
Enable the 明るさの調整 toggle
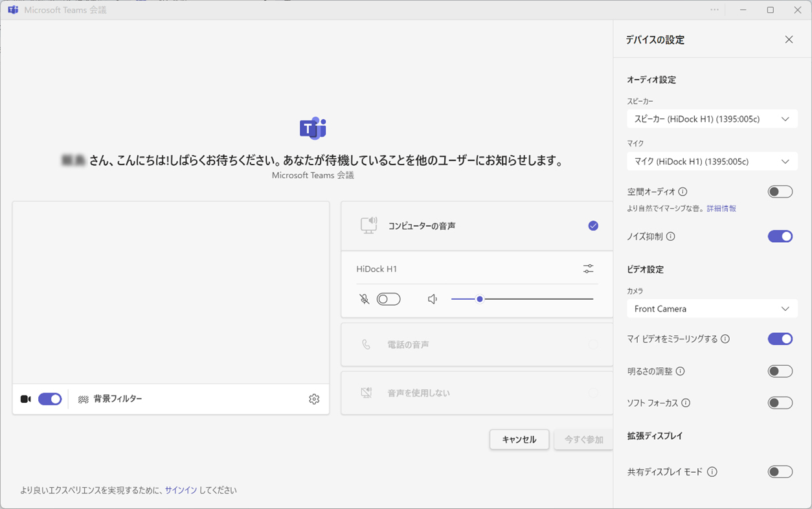pos(780,371)
